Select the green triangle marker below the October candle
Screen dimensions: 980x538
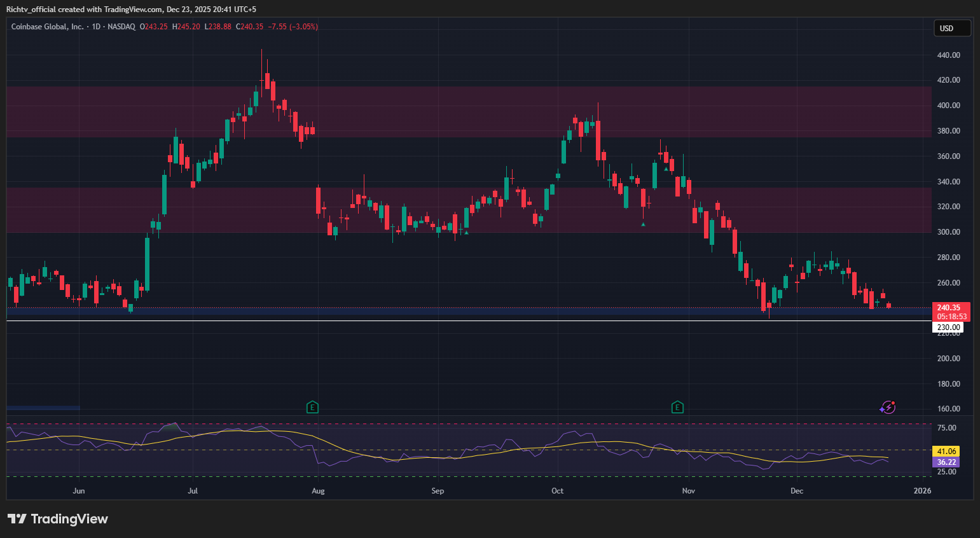point(643,224)
